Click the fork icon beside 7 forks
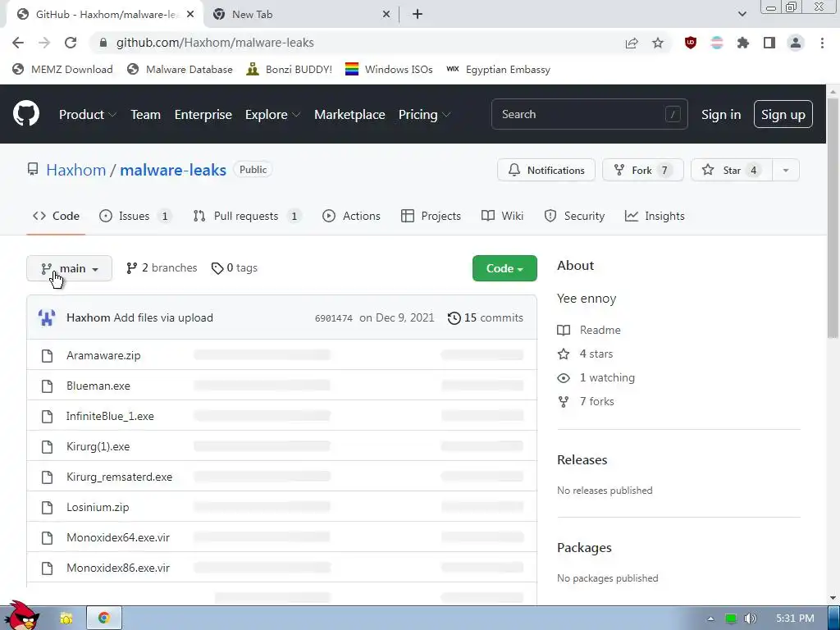This screenshot has width=840, height=630. pyautogui.click(x=564, y=402)
